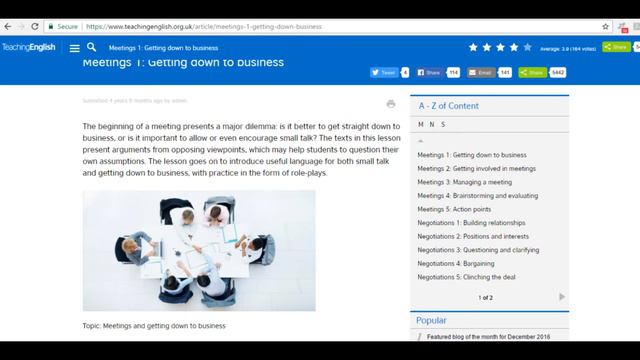The width and height of the screenshot is (640, 360).
Task: Open the TeachingEnglish home logo
Action: click(29, 47)
